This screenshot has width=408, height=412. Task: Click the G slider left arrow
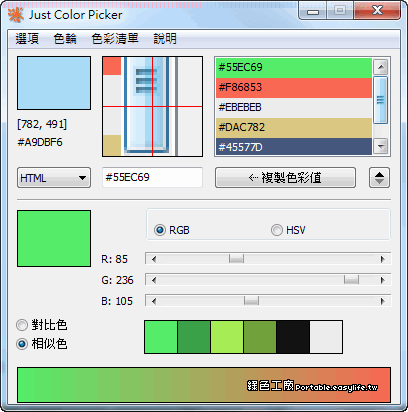(x=154, y=280)
